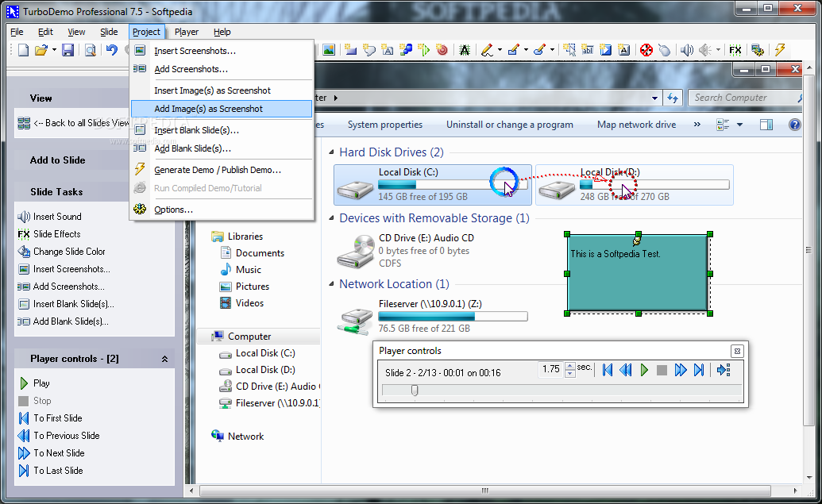The height and width of the screenshot is (504, 822).
Task: Click the FX slide effects toolbar icon
Action: [x=735, y=50]
